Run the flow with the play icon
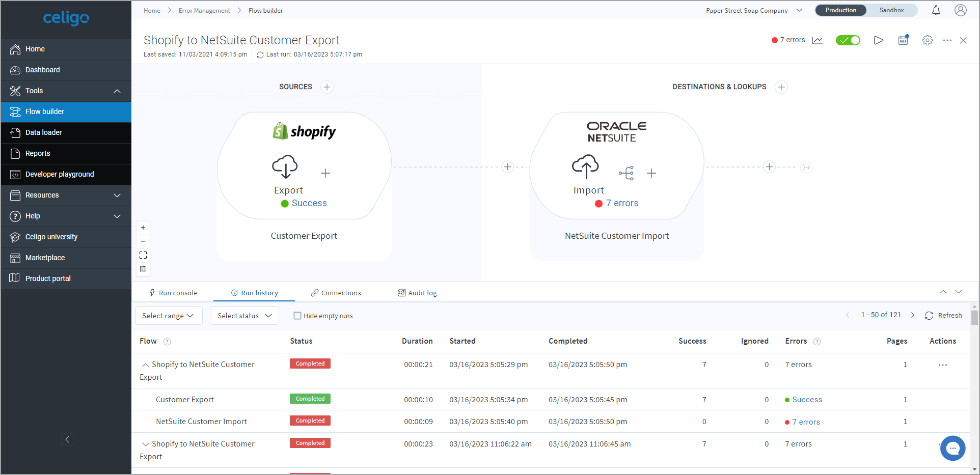Viewport: 980px width, 475px height. [x=878, y=40]
